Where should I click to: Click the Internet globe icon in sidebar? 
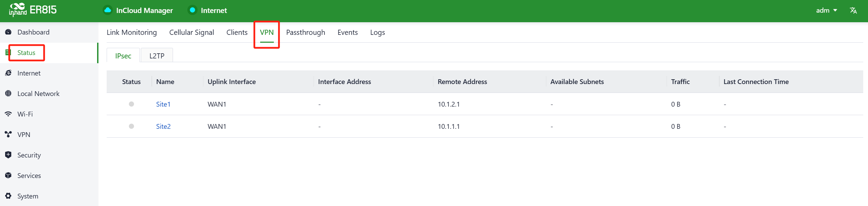click(8, 73)
